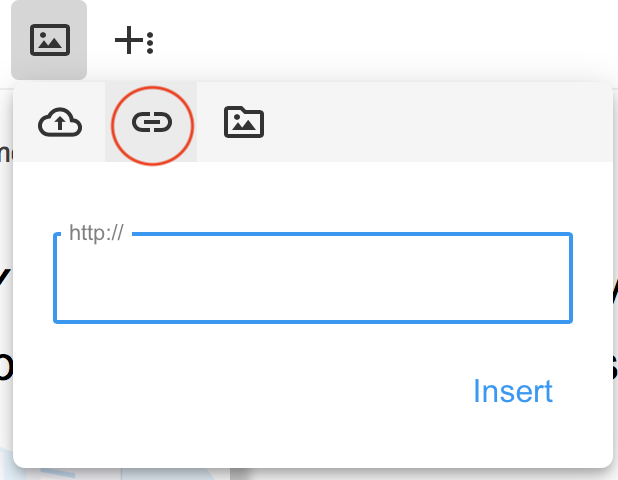Click the Insert Image toolbar button
Image resolution: width=618 pixels, height=480 pixels.
coord(49,40)
